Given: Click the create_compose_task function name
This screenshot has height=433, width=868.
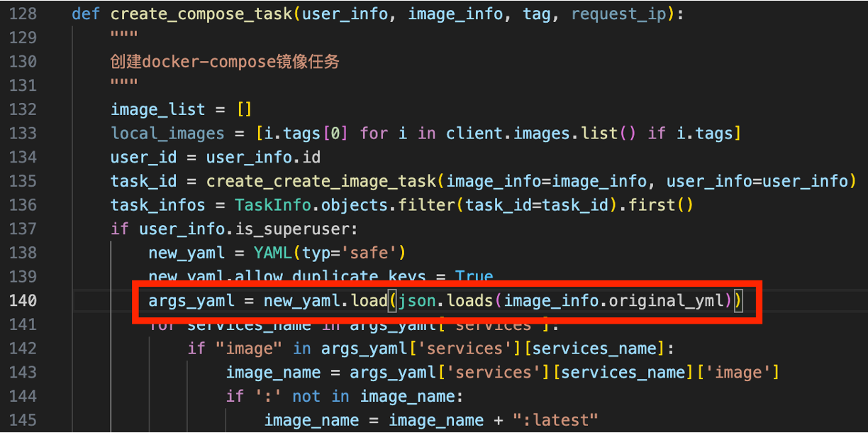Looking at the screenshot, I should click(x=201, y=13).
